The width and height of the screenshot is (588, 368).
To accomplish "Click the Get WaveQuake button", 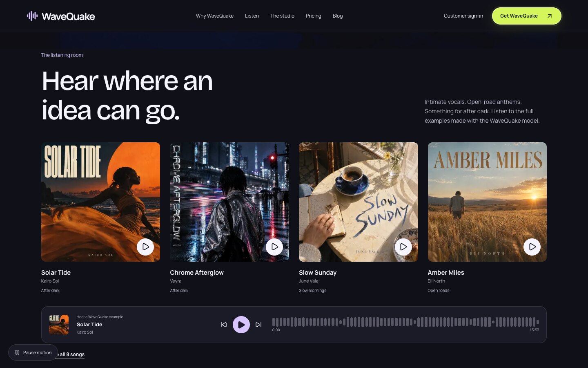I will coord(527,16).
